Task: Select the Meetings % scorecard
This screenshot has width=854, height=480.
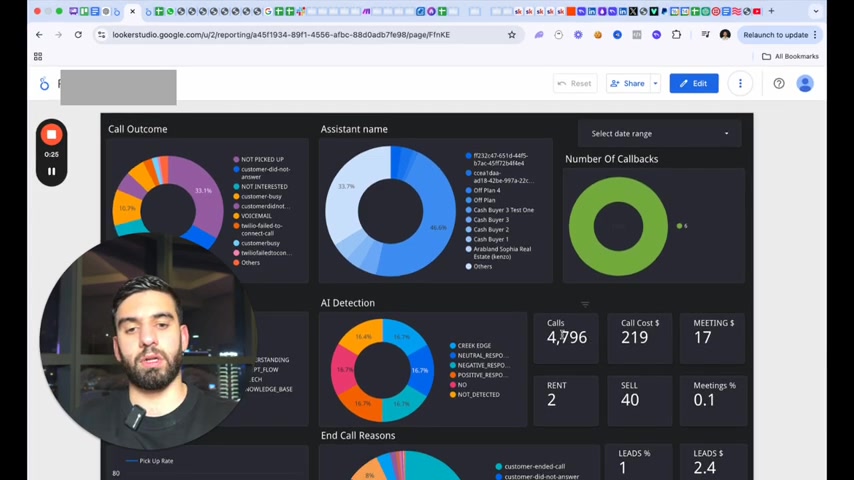Action: pos(712,400)
